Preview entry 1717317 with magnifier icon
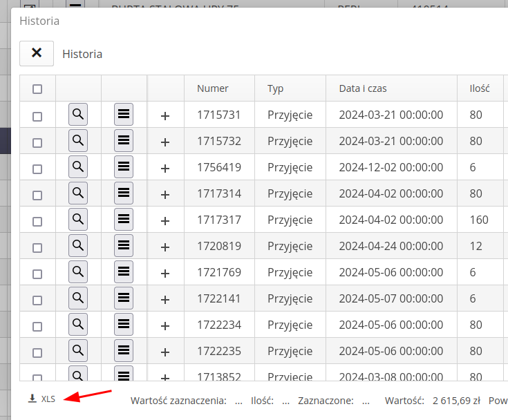Viewport: 508px width, 420px height. pyautogui.click(x=78, y=219)
